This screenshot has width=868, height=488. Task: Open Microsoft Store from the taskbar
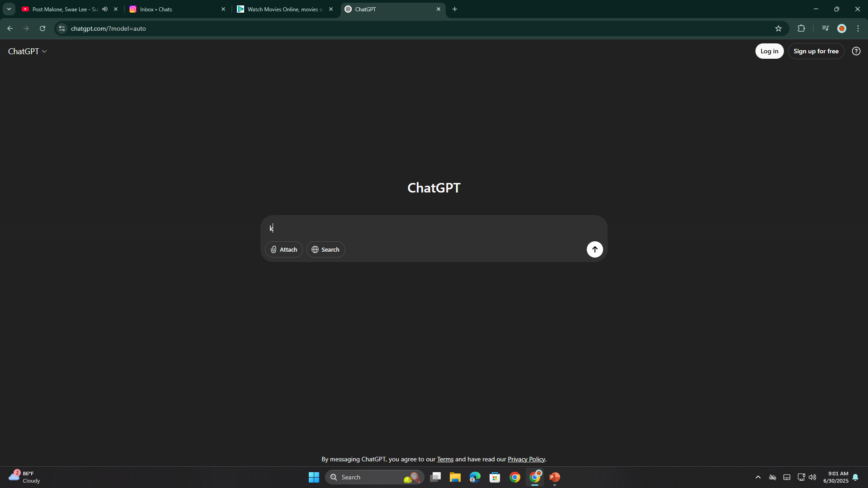[495, 477]
